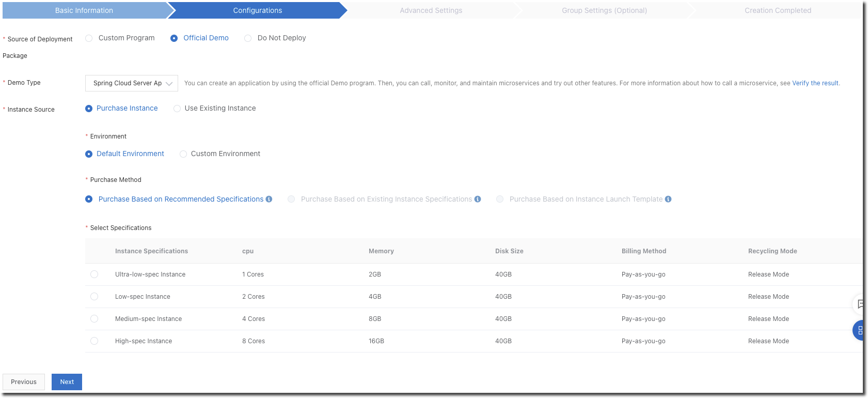Image resolution: width=868 pixels, height=398 pixels.
Task: Click the Low-spec Instance text
Action: [143, 297]
